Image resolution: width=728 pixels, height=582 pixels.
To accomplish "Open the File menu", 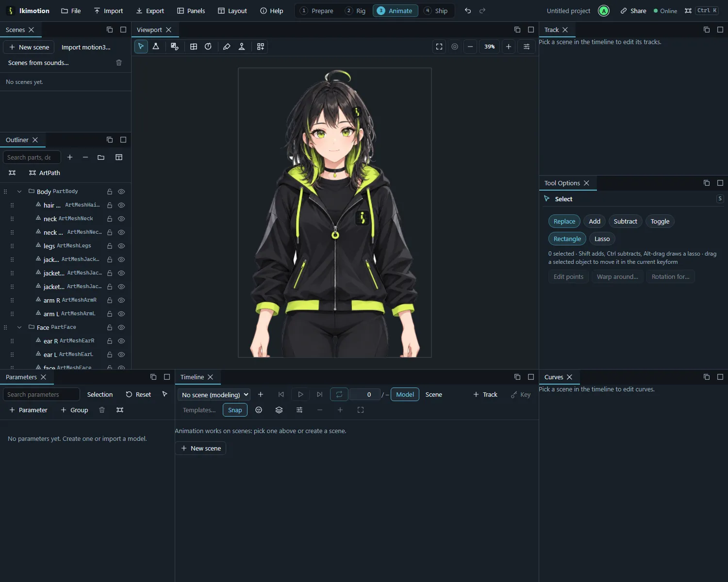I will tap(71, 11).
